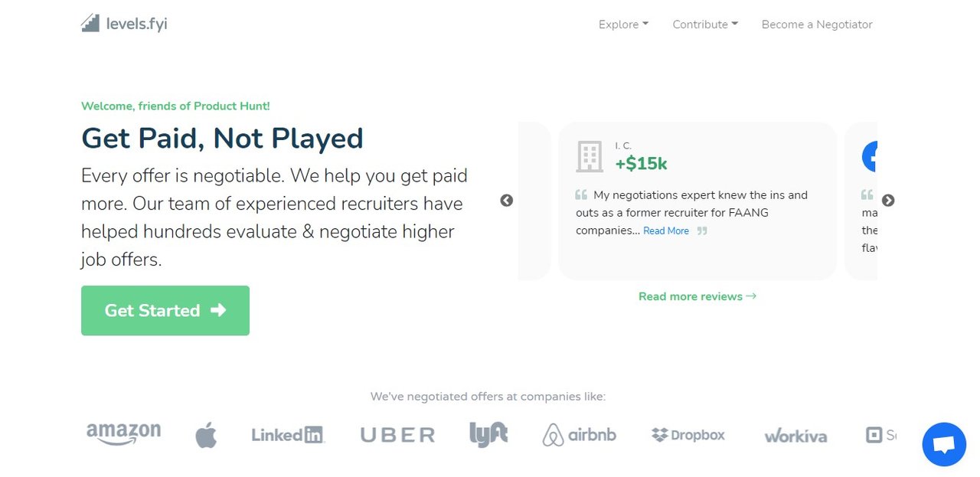Click the Uber logo

(397, 435)
